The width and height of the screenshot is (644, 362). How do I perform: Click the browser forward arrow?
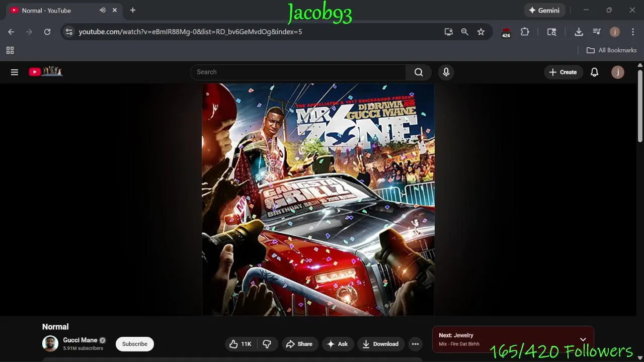(29, 32)
